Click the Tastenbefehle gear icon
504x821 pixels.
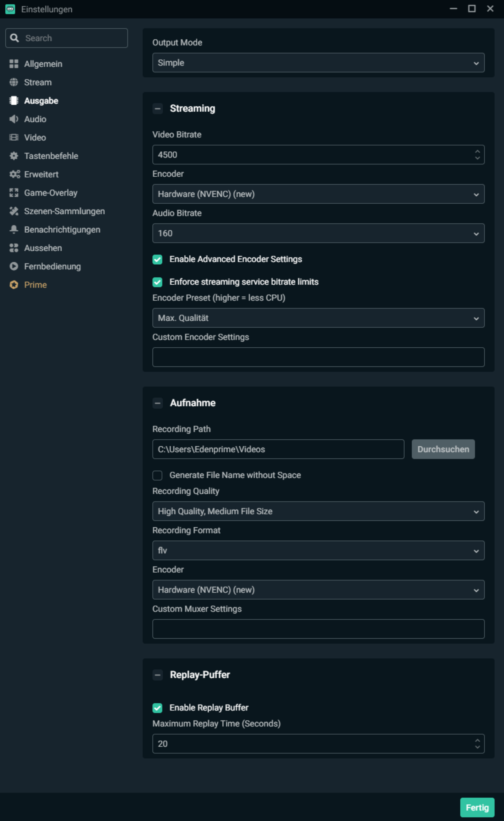(14, 156)
